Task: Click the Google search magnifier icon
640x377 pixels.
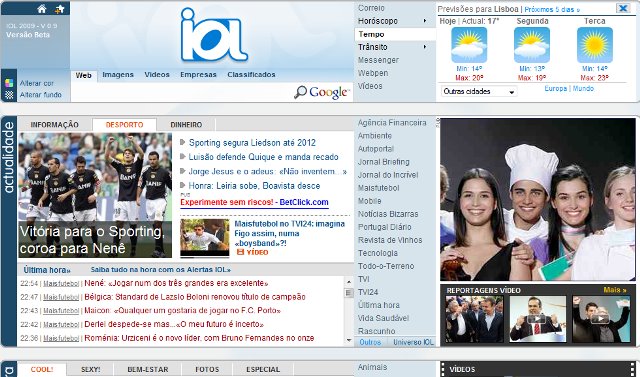Action: 300,92
